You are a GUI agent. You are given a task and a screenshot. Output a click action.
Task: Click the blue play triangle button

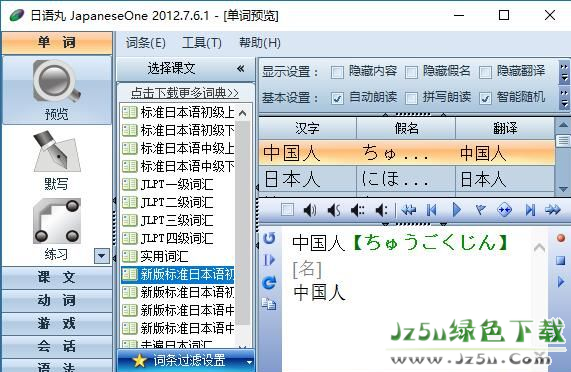(x=457, y=210)
